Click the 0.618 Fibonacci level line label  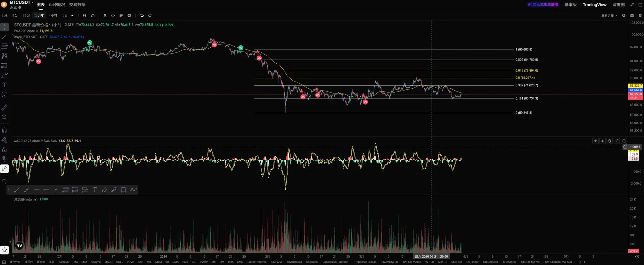click(x=526, y=70)
